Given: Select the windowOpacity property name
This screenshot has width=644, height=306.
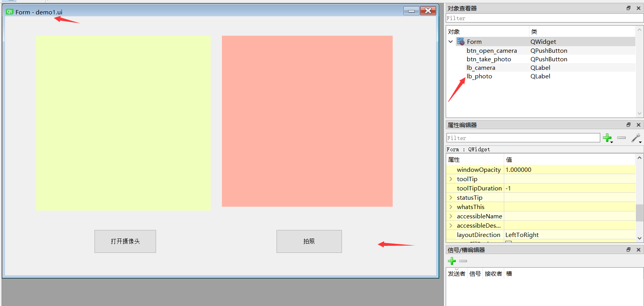Looking at the screenshot, I should [x=479, y=169].
